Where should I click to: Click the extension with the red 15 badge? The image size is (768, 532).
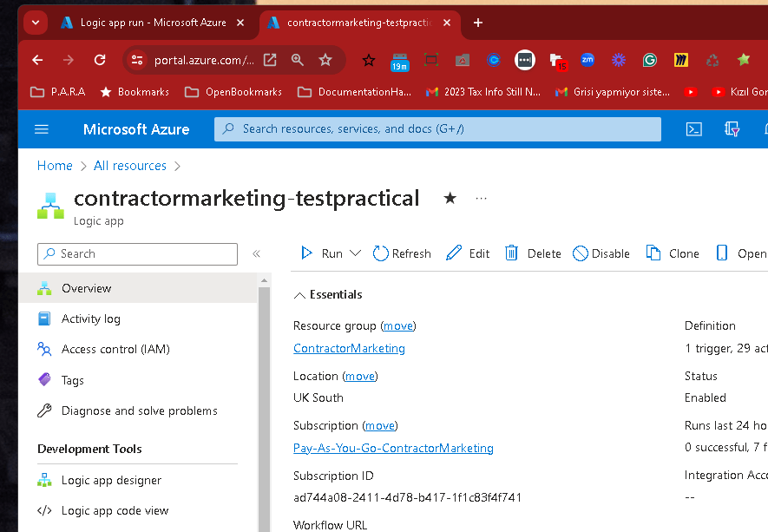[x=558, y=62]
